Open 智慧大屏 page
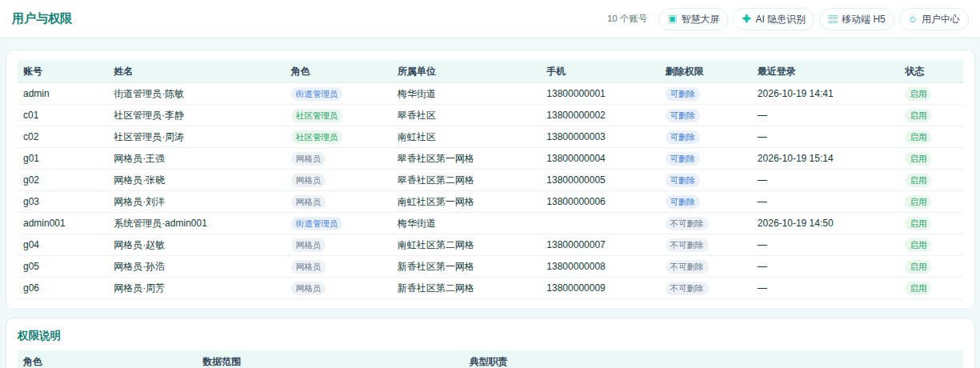This screenshot has height=368, width=980. pyautogui.click(x=693, y=19)
